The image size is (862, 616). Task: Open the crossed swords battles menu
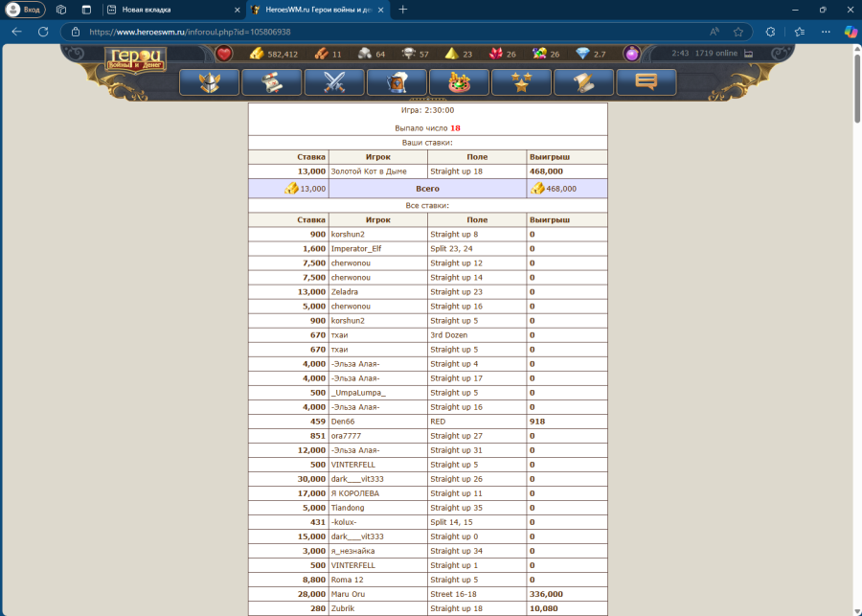(334, 82)
